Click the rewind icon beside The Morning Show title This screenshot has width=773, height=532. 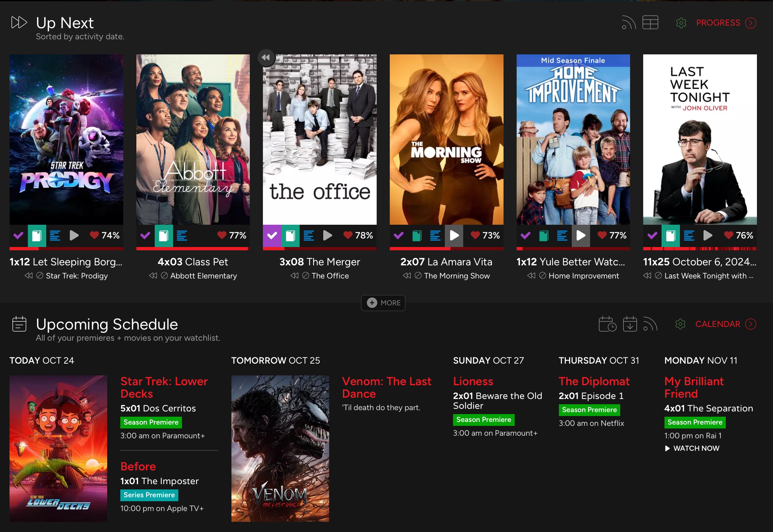pos(406,276)
